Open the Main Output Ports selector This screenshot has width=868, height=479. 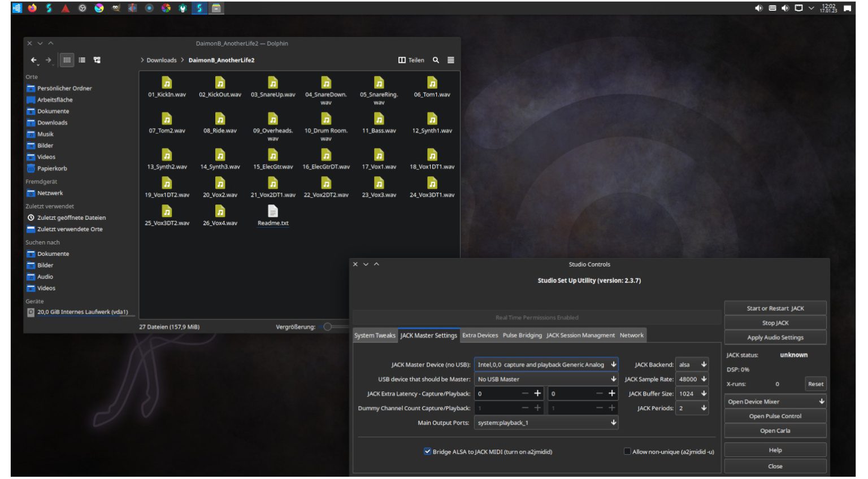(545, 422)
